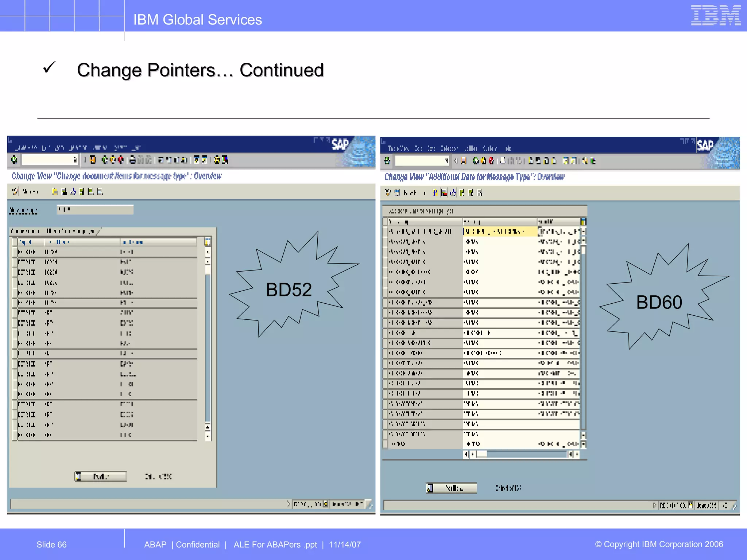
Task: Click scroll-down arrow under the BD52 table
Action: [x=208, y=436]
